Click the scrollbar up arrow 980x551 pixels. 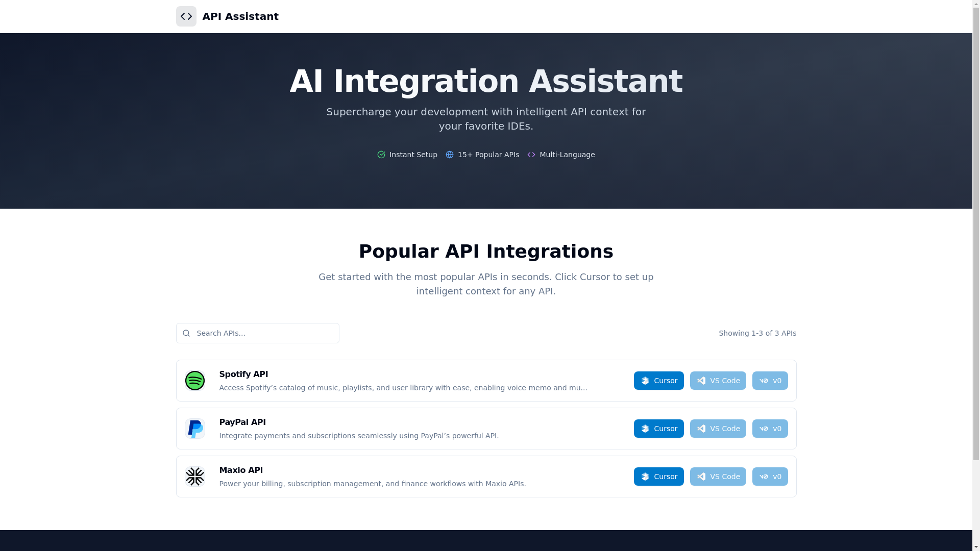976,4
